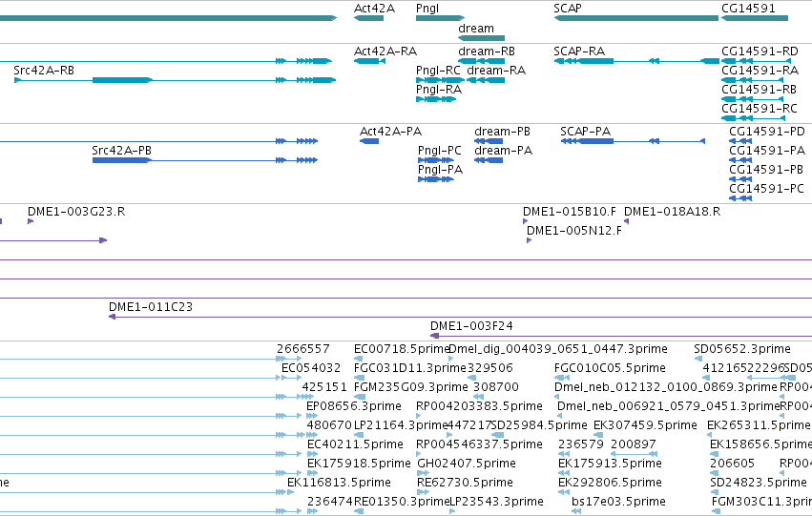This screenshot has height=516, width=812.
Task: Select the CG14591-PA label
Action: 767,151
